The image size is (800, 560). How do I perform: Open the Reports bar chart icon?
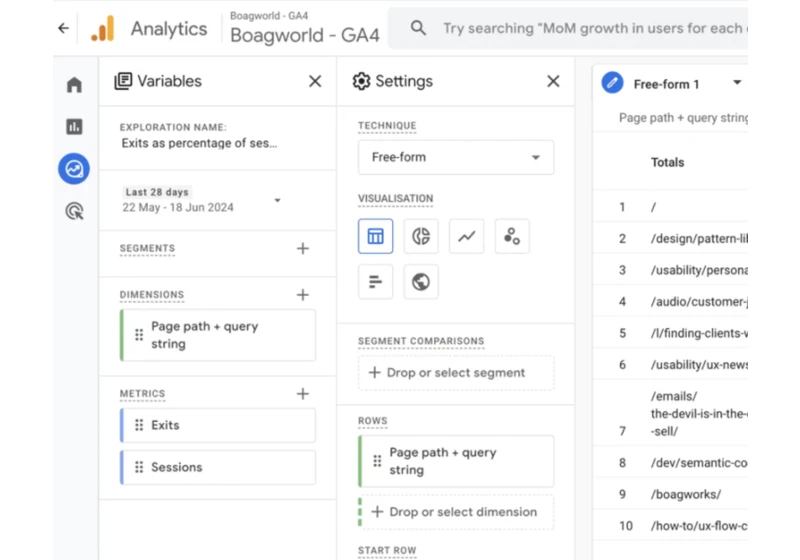click(x=74, y=126)
